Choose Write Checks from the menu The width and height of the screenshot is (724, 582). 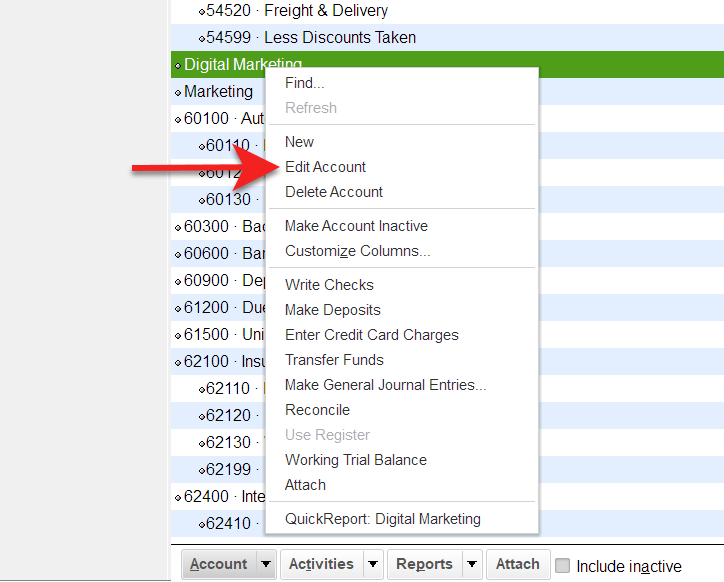click(329, 285)
